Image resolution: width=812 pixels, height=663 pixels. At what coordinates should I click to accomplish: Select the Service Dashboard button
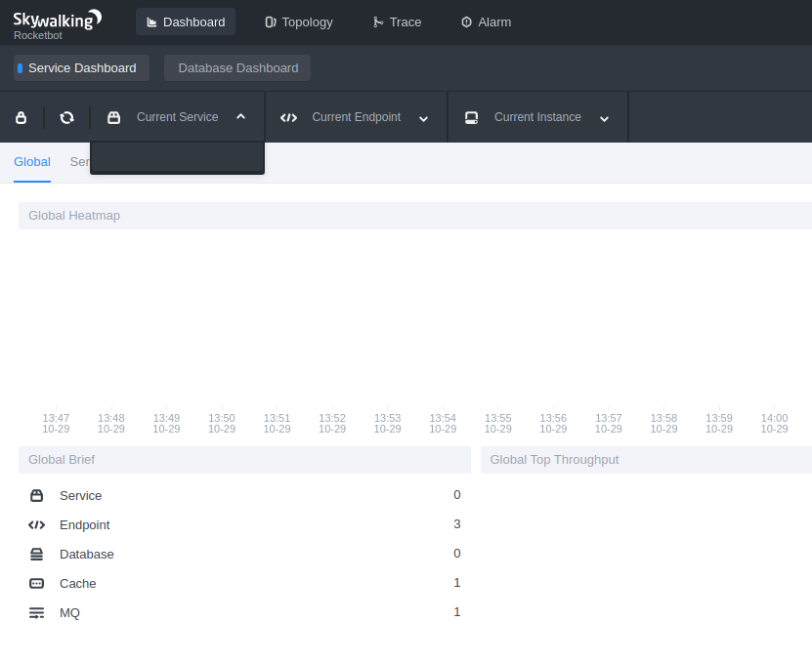click(x=79, y=67)
